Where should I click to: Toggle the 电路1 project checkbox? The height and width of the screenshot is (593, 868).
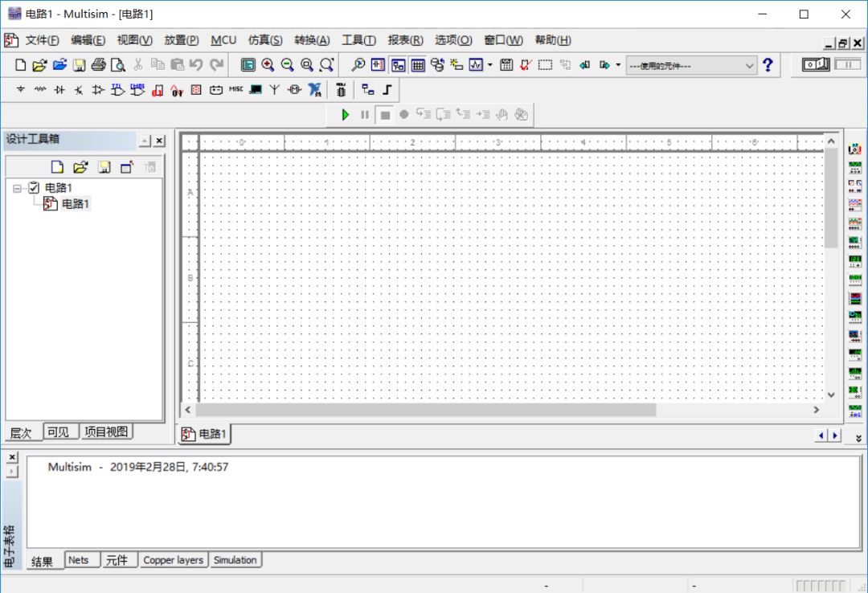34,187
